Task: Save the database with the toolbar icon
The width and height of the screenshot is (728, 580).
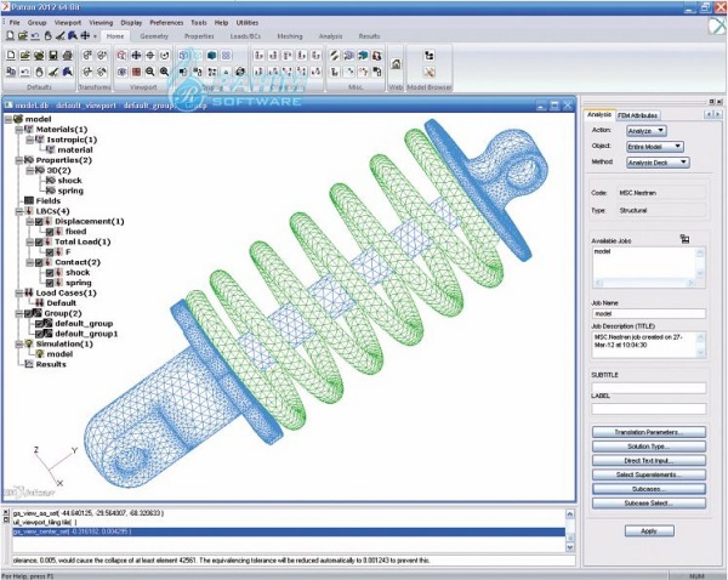Action: [x=53, y=55]
